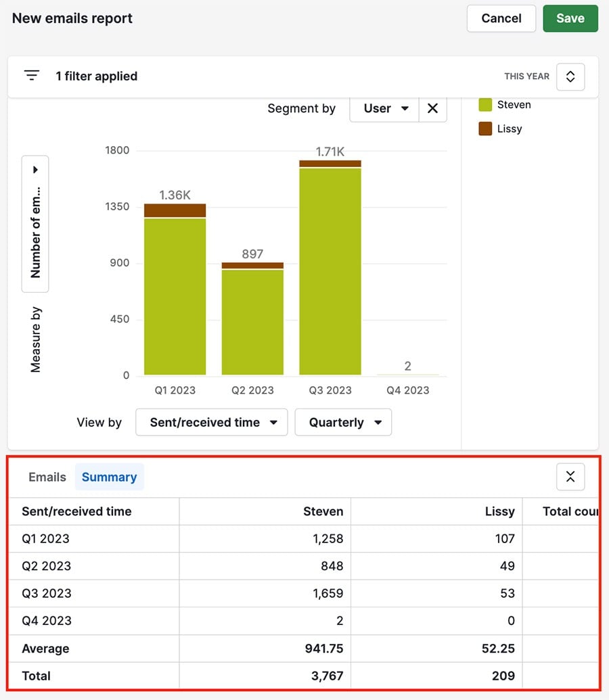Screen dimensions: 609x700
Task: Switch to the Emails tab
Action: point(46,477)
